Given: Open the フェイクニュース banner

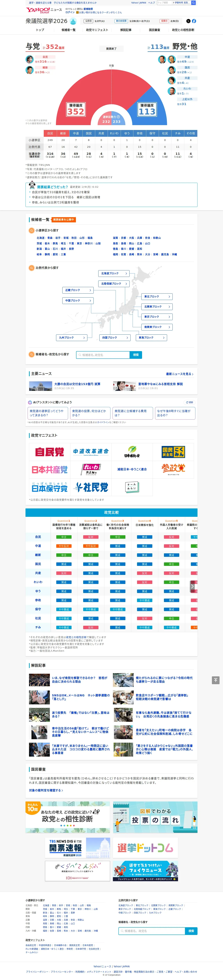Looking at the screenshot, I should tap(145, 871).
